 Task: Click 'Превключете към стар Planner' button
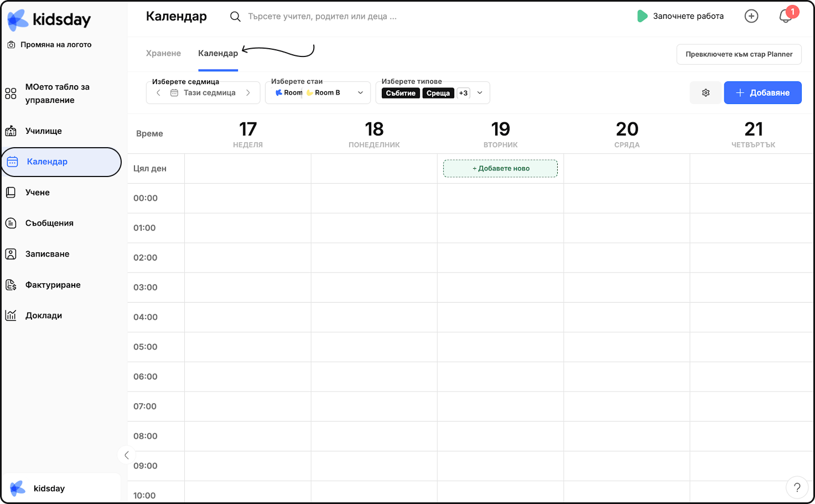(739, 54)
